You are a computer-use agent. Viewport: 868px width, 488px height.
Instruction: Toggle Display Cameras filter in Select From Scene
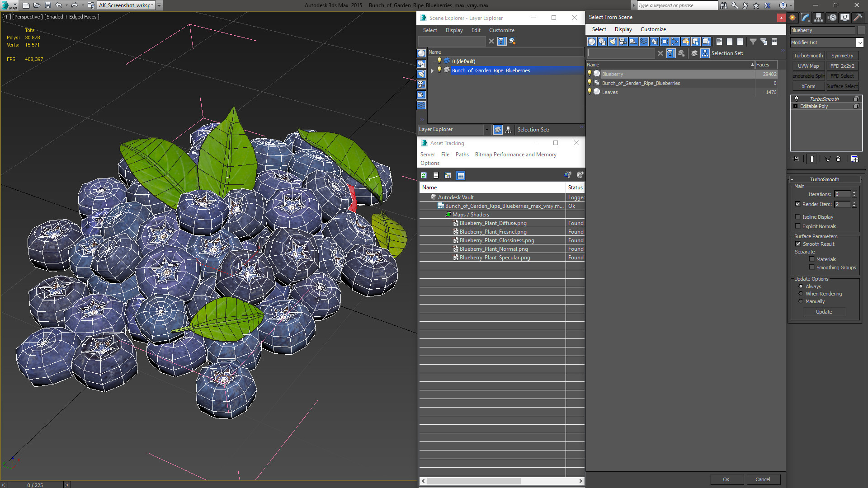tap(623, 42)
